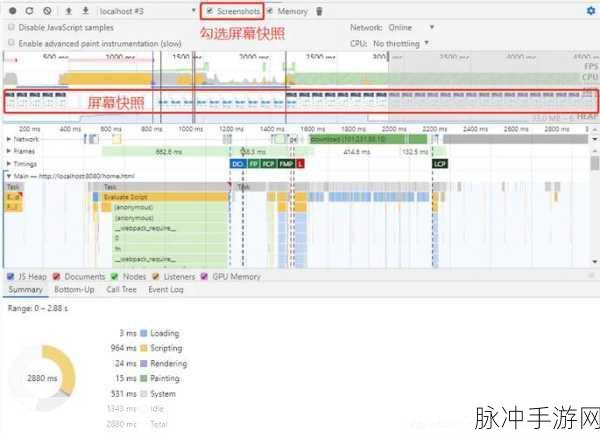Reload page and start profiling
The width and height of the screenshot is (600, 437).
click(x=29, y=11)
